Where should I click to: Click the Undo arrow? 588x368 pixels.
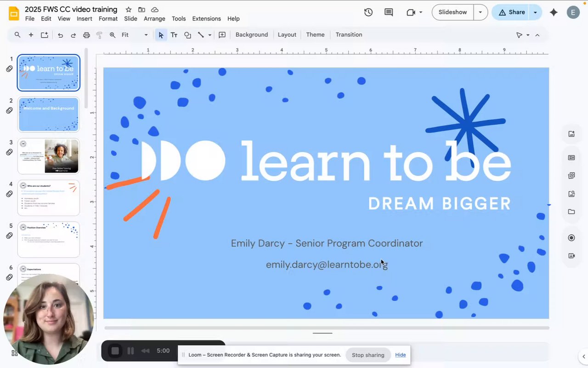click(x=60, y=35)
